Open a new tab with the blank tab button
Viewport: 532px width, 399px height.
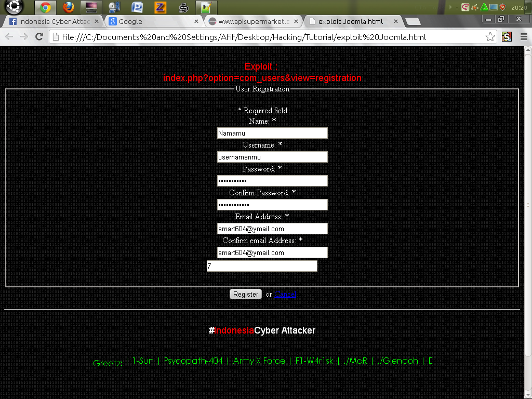[413, 21]
